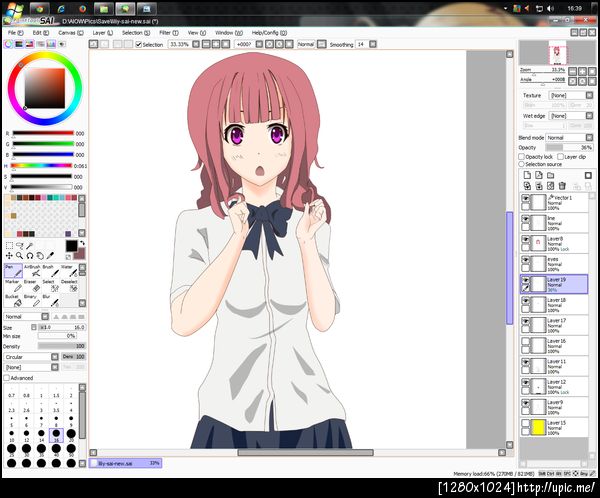Create a new layer folder

tap(551, 175)
